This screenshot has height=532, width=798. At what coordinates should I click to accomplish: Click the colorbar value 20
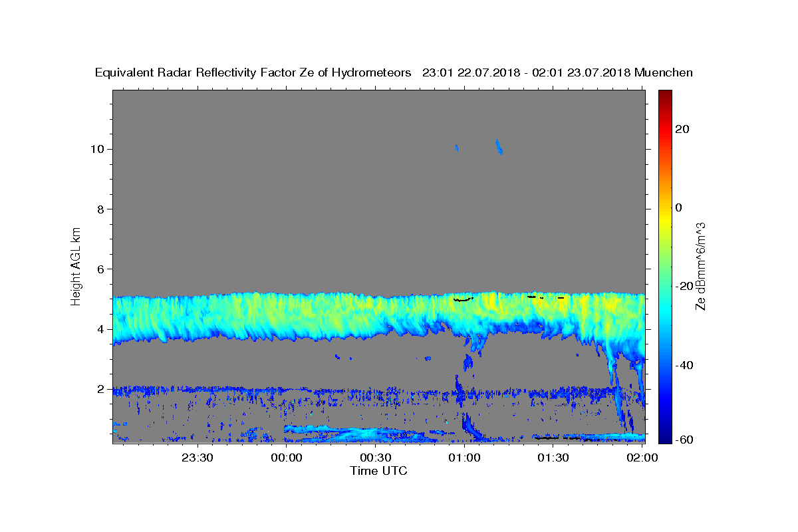[682, 129]
